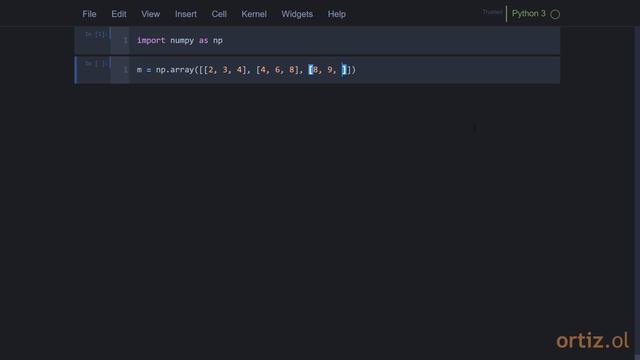This screenshot has height=360, width=640.
Task: Click the In [ ] prompt of second cell
Action: pos(96,64)
